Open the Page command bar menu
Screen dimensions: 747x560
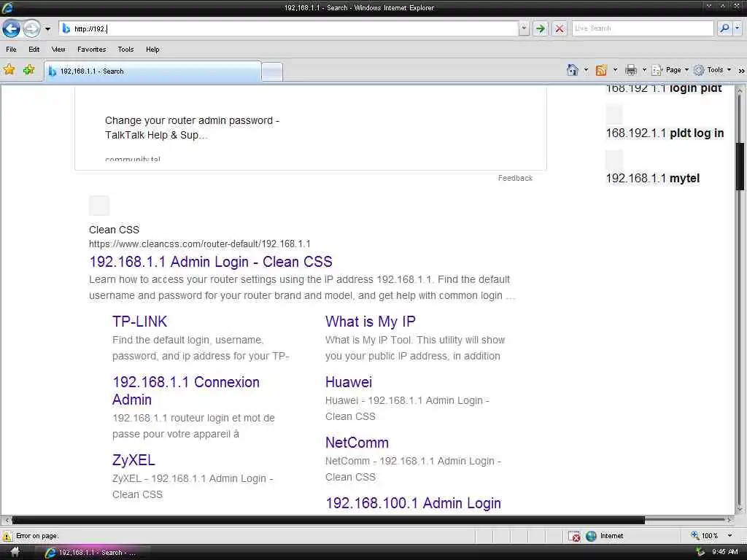pos(670,70)
